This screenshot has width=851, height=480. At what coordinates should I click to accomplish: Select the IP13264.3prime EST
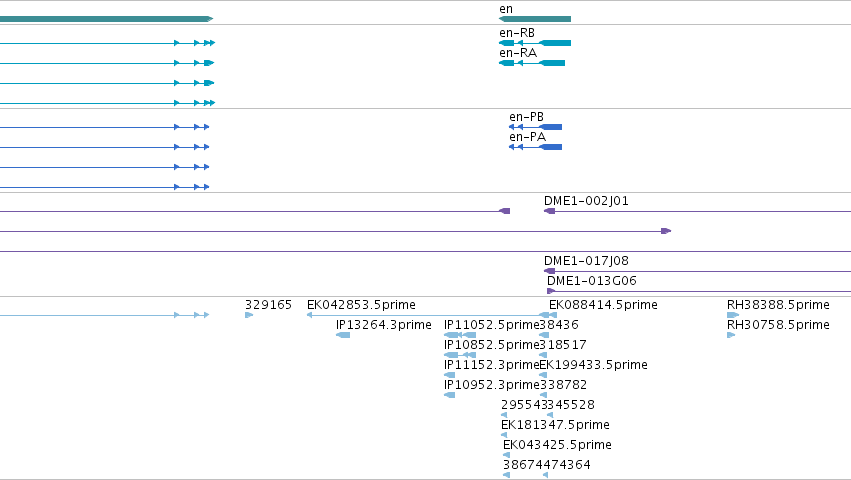(x=343, y=335)
